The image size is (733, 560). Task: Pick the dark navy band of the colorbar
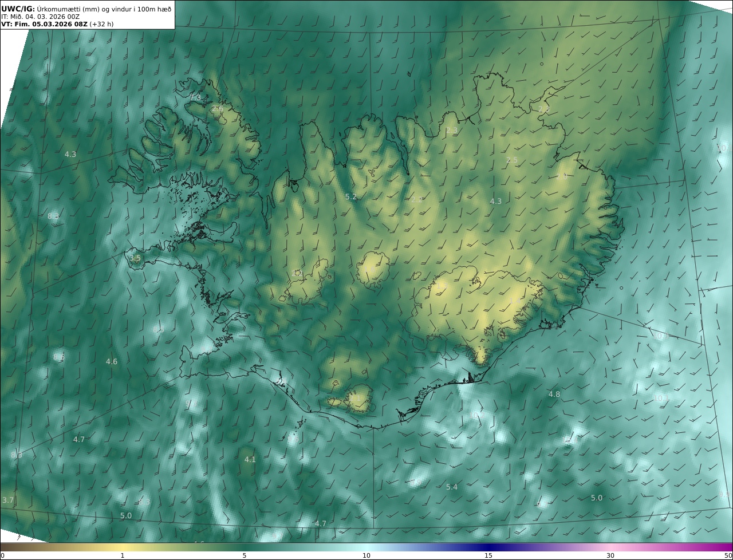coord(488,547)
